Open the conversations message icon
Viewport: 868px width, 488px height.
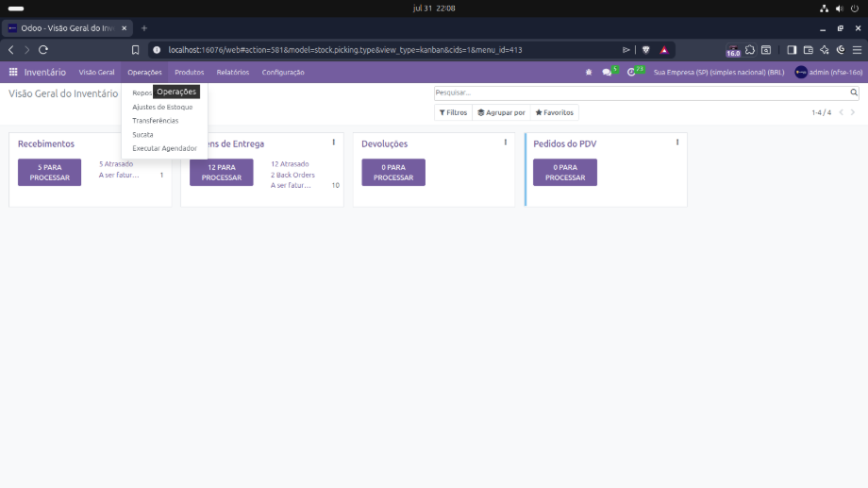pyautogui.click(x=607, y=72)
